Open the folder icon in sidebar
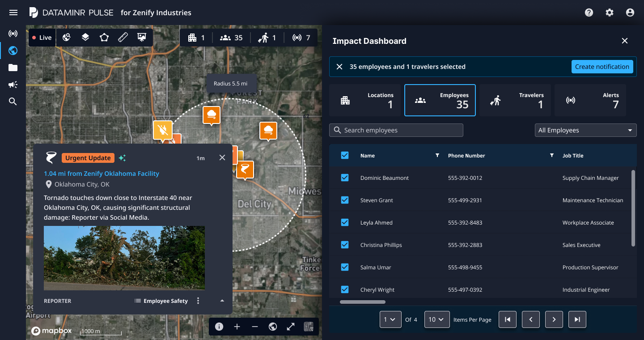 (13, 68)
